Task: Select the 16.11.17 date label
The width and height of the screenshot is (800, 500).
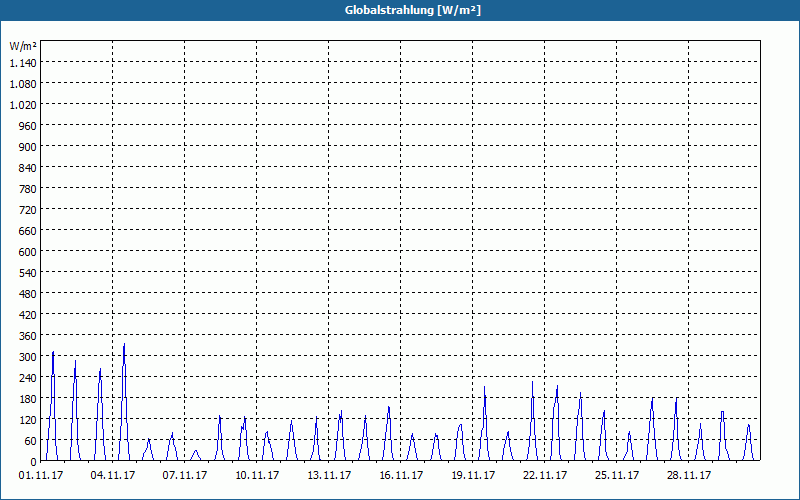Action: (401, 475)
